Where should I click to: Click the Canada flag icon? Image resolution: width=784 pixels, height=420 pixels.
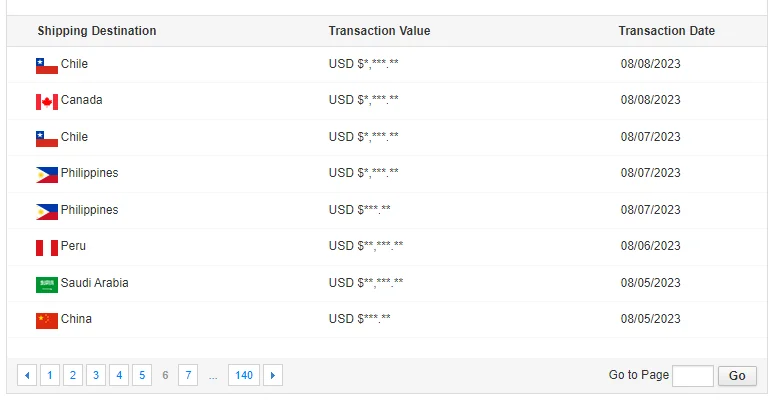pyautogui.click(x=47, y=101)
